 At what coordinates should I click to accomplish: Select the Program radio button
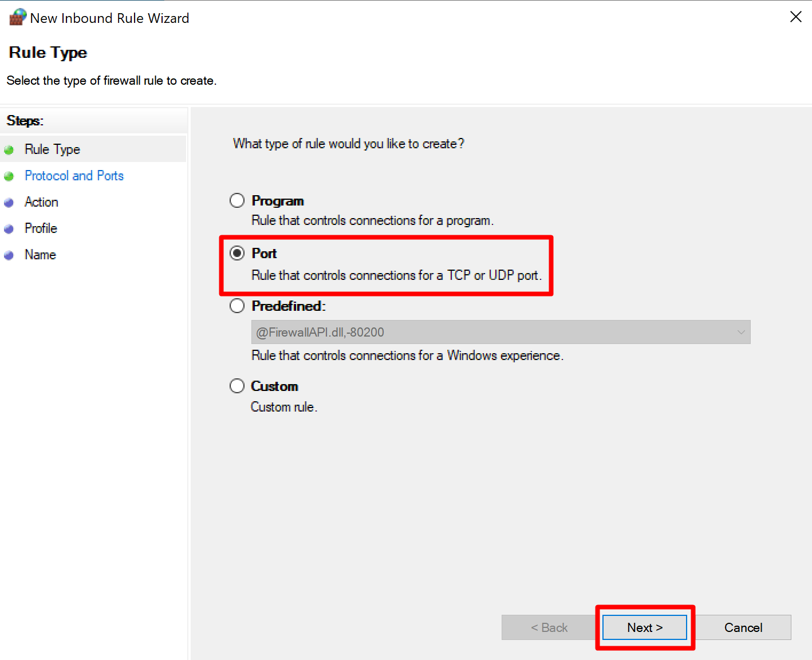coord(237,201)
